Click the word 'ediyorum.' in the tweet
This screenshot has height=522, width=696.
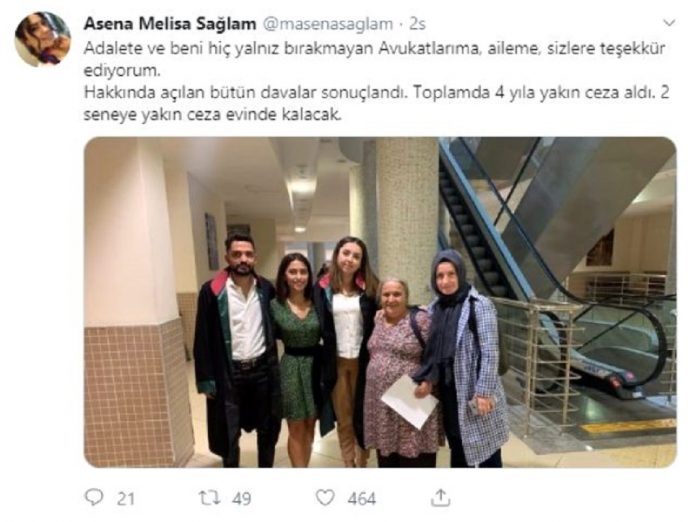pyautogui.click(x=120, y=71)
